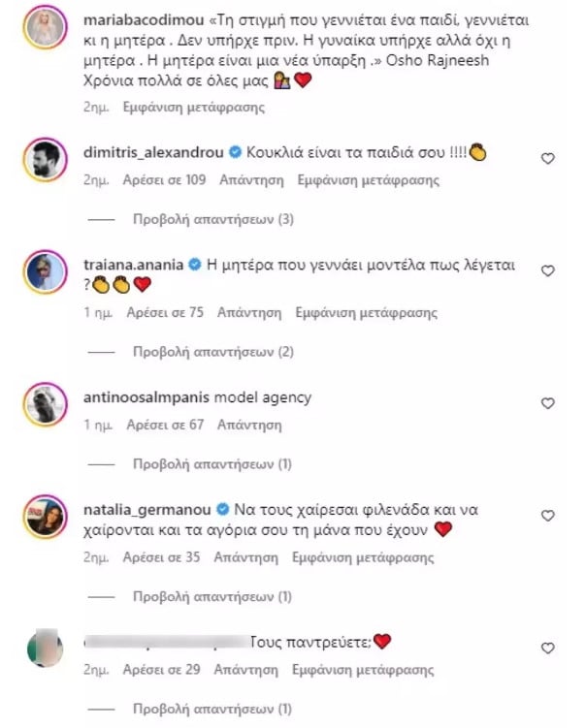The height and width of the screenshot is (728, 586).
Task: View the 109 likes on dimitris_alexandrou's comment
Action: 164,179
